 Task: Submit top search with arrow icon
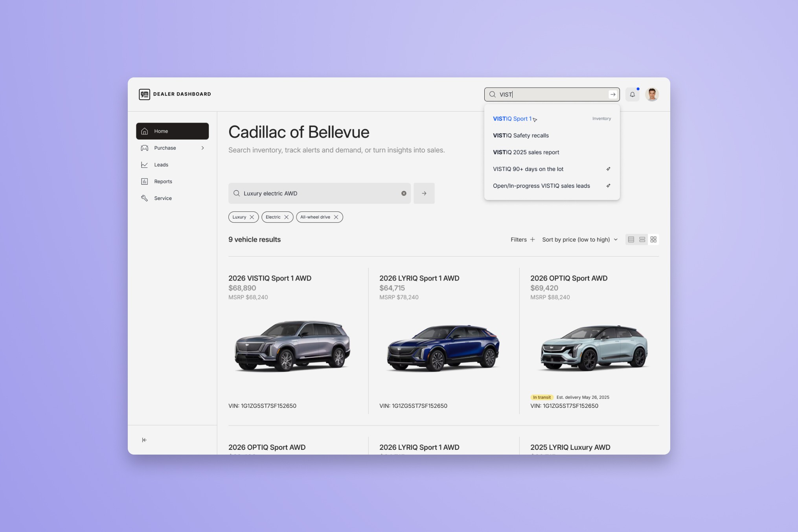pyautogui.click(x=612, y=94)
